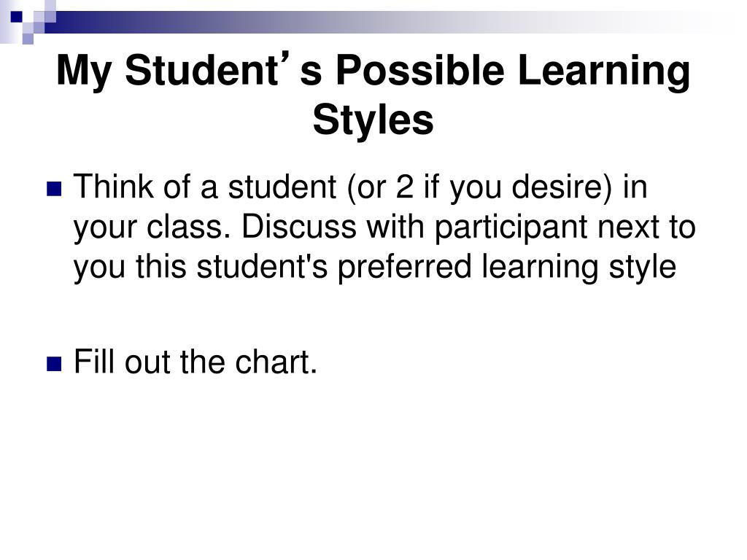Click the blue bullet before 'Fill out the chart'
The image size is (747, 560).
tap(54, 364)
